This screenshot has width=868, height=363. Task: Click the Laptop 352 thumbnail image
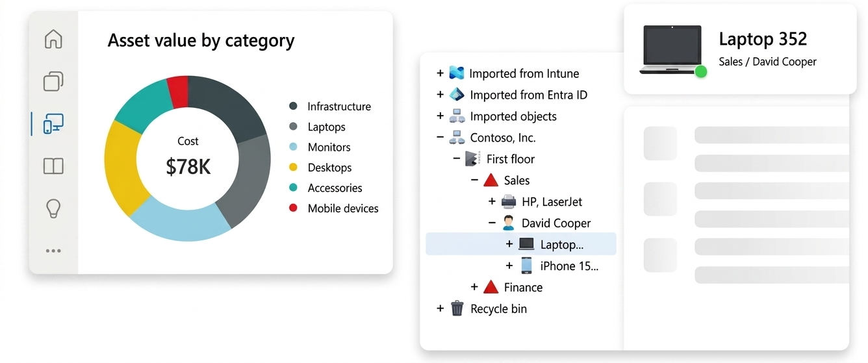[x=672, y=50]
